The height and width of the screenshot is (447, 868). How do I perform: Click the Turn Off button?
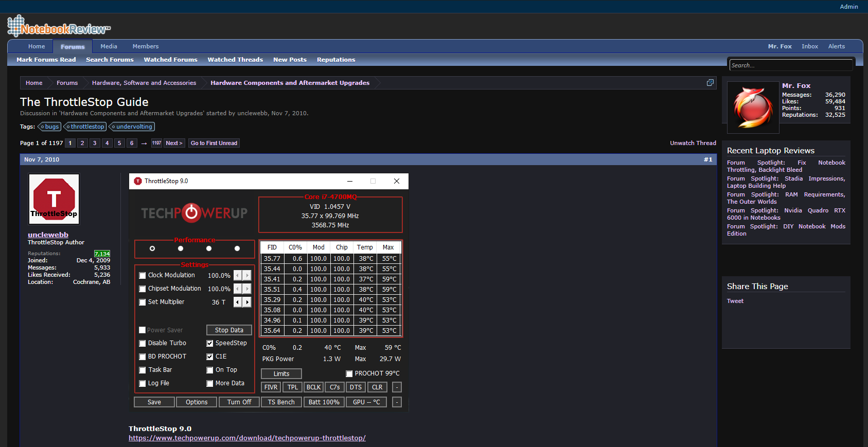[x=239, y=402]
